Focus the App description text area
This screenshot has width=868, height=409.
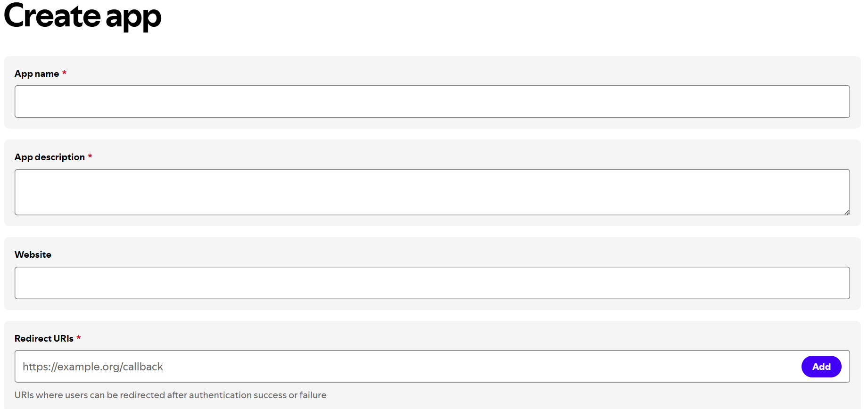[432, 192]
